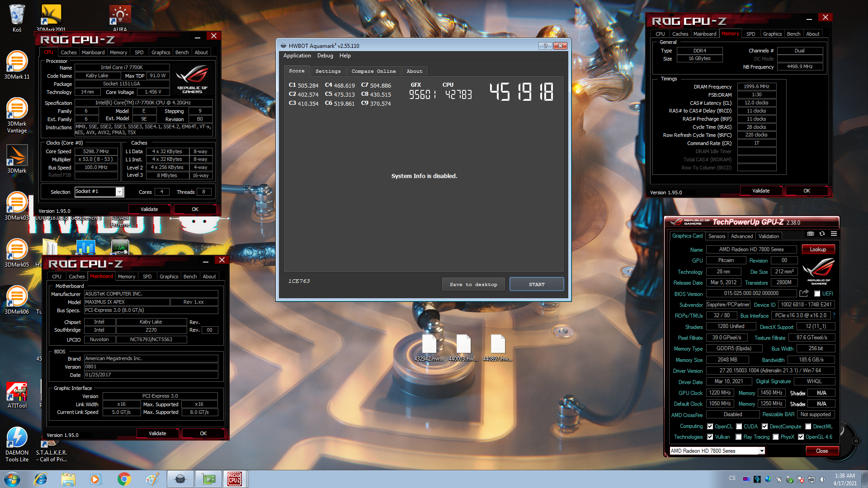The height and width of the screenshot is (488, 868).
Task: Toggle the PhysX checkbox
Action: point(775,437)
